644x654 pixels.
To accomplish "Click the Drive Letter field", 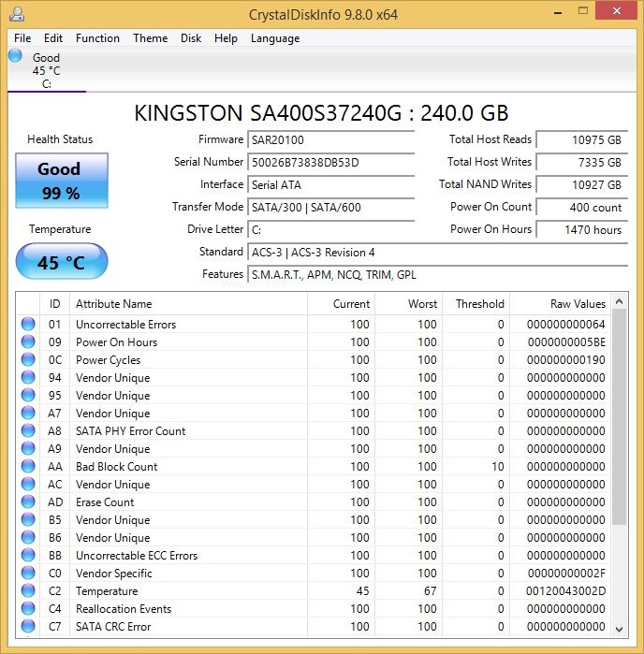I will point(331,230).
